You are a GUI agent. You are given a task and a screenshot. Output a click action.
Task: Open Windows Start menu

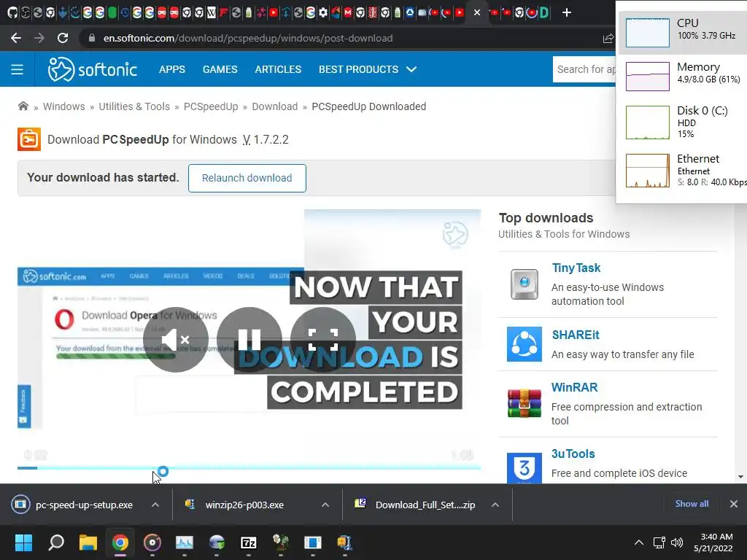pos(23,542)
